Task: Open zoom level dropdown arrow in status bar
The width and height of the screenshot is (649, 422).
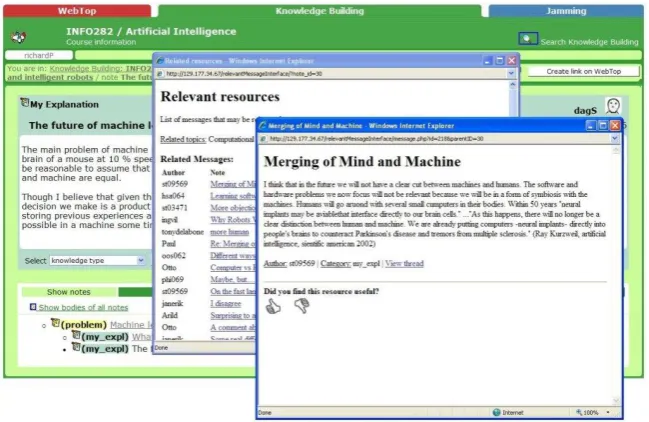Action: click(608, 412)
